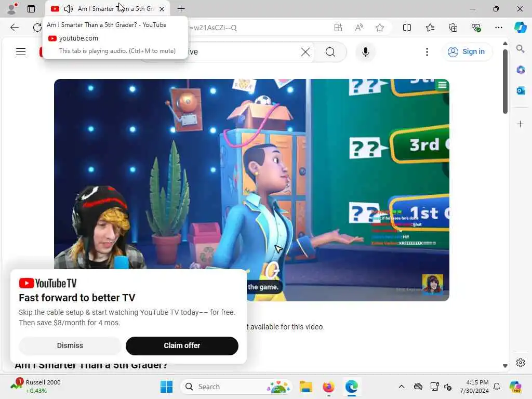
Task: Open the Copilot sidebar icon
Action: [520, 28]
